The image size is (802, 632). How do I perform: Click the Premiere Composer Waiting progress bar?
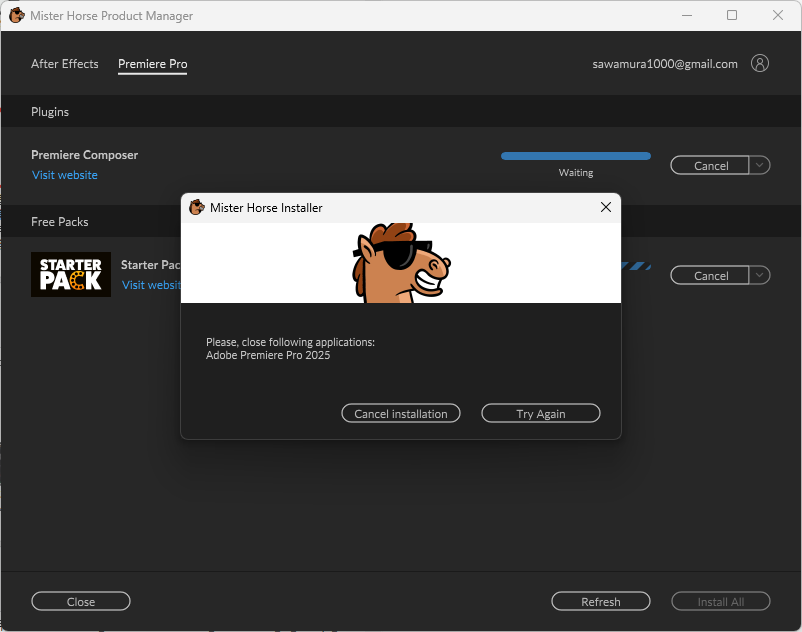[575, 156]
